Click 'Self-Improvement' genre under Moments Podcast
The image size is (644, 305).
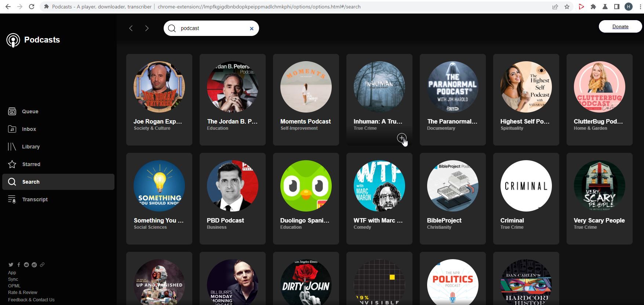click(x=299, y=128)
